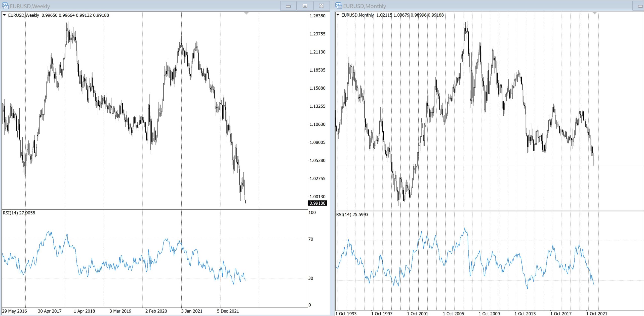
Task: Click the EURUSD,Monthly title bar text
Action: [365, 6]
